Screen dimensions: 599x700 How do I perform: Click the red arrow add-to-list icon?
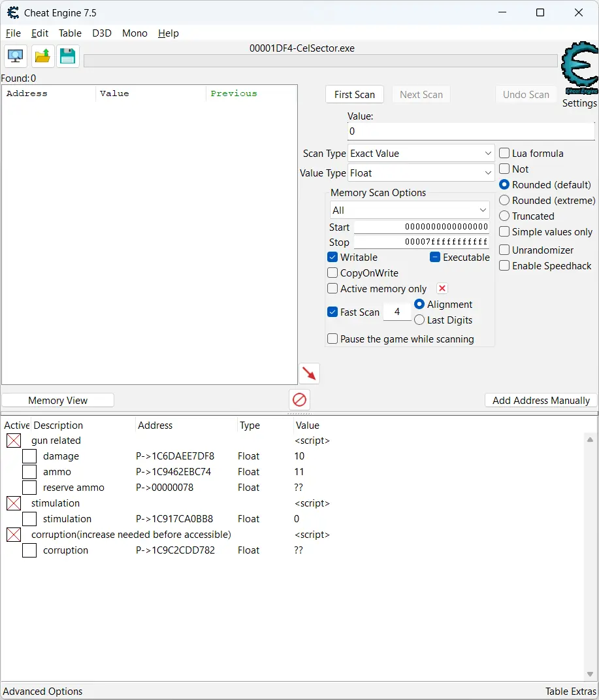pos(309,373)
